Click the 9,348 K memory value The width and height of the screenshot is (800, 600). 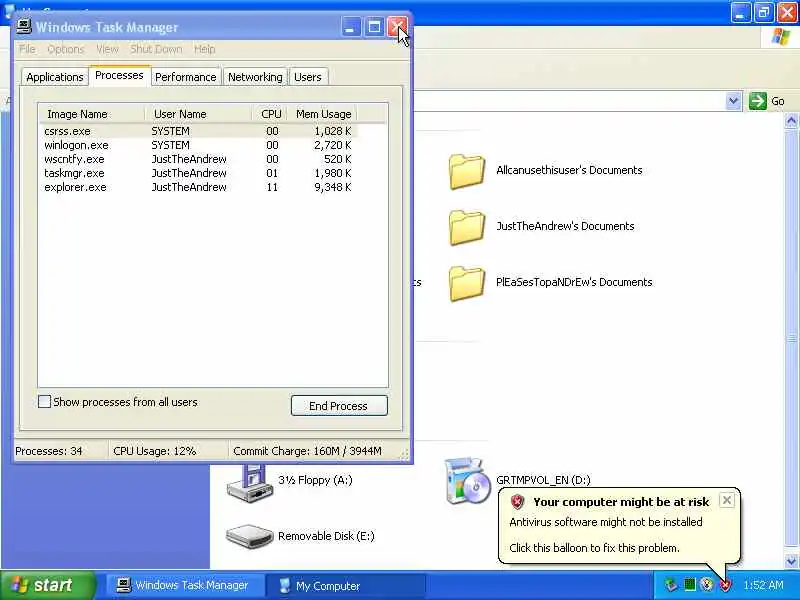click(333, 187)
